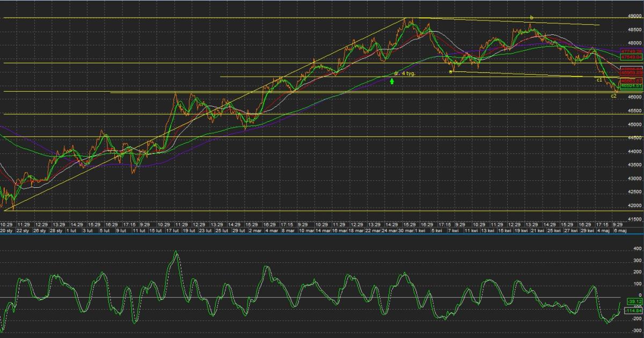Click the green up arrow marker

point(392,82)
